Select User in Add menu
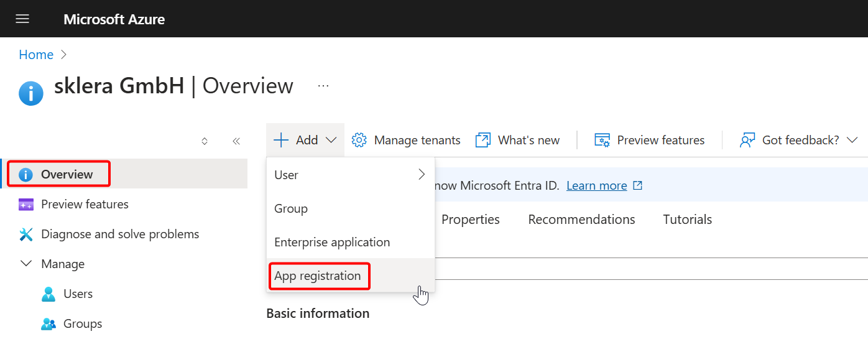 pos(351,175)
